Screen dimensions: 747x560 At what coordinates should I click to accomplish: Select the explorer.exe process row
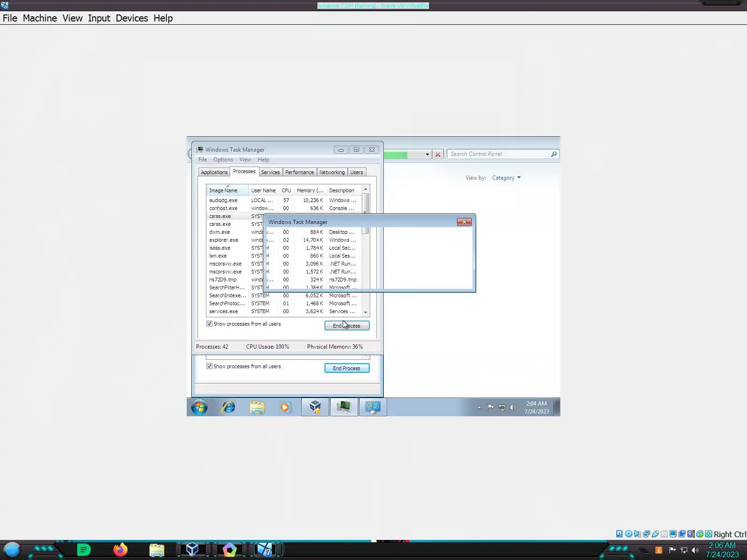point(284,240)
